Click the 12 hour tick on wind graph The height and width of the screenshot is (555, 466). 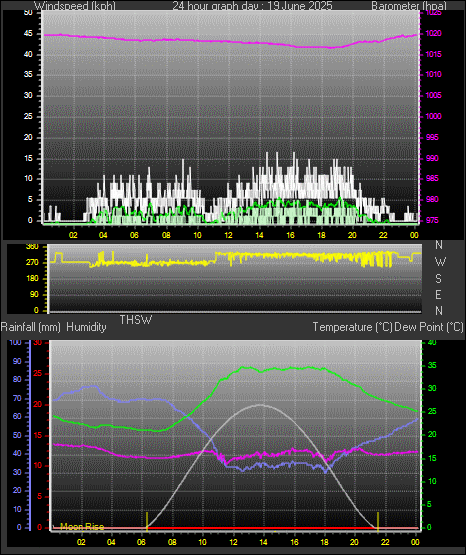(x=229, y=235)
